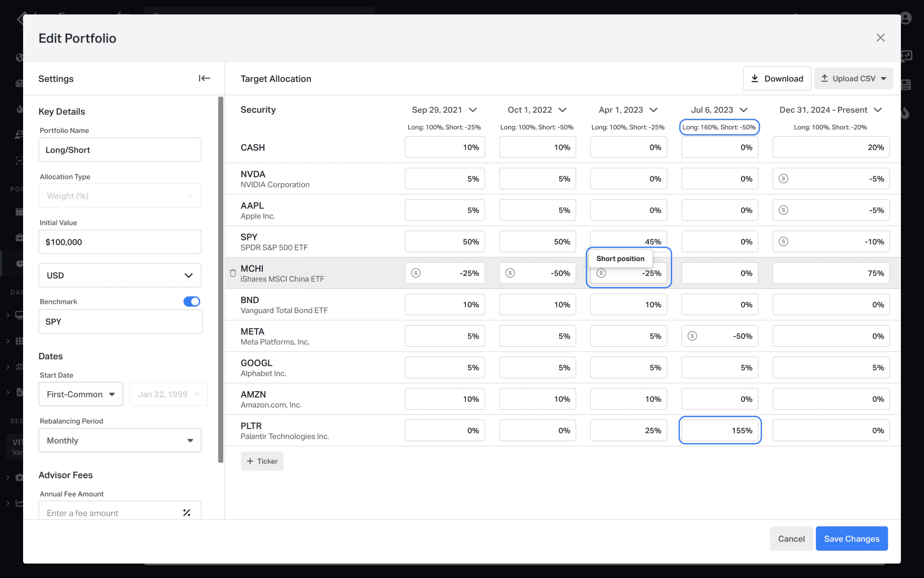Click short position icon in NVDA Dec 31, 2024 cell

pyautogui.click(x=783, y=179)
